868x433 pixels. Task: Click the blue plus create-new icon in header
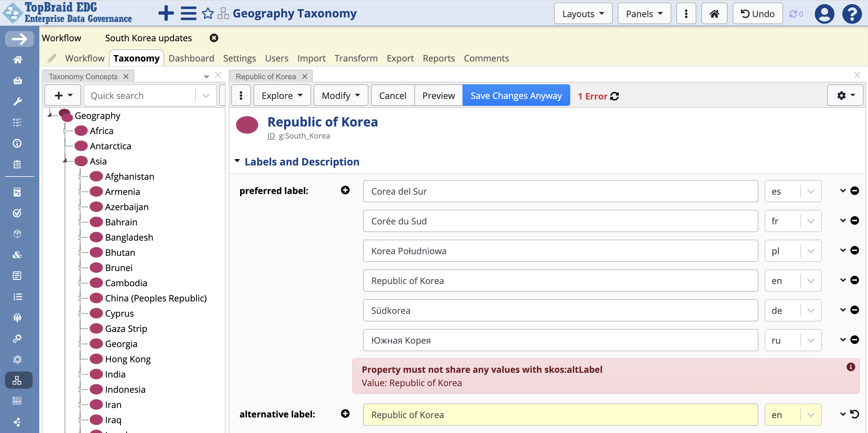tap(166, 14)
